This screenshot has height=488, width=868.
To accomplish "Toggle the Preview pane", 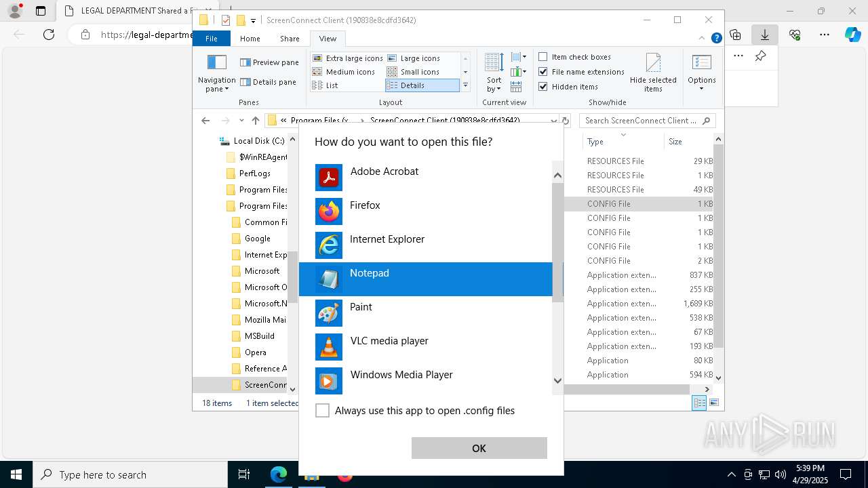I will 269,62.
